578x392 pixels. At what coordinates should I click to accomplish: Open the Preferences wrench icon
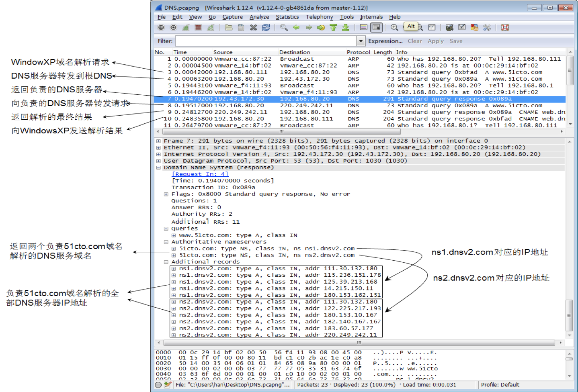(x=487, y=28)
